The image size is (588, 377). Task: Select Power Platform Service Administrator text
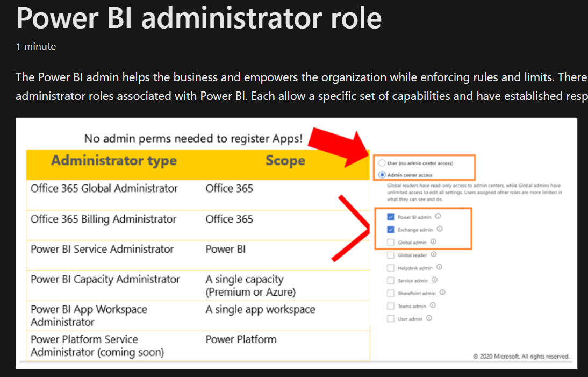tap(97, 346)
